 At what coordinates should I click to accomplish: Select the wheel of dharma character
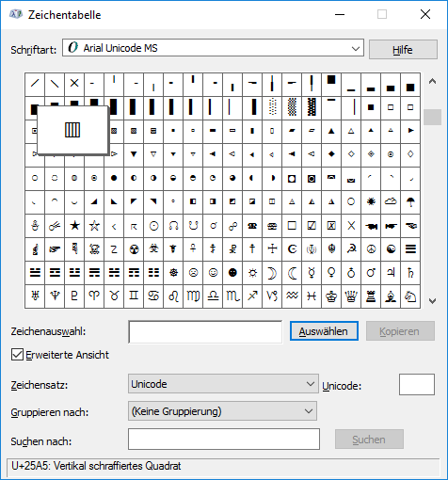(173, 273)
